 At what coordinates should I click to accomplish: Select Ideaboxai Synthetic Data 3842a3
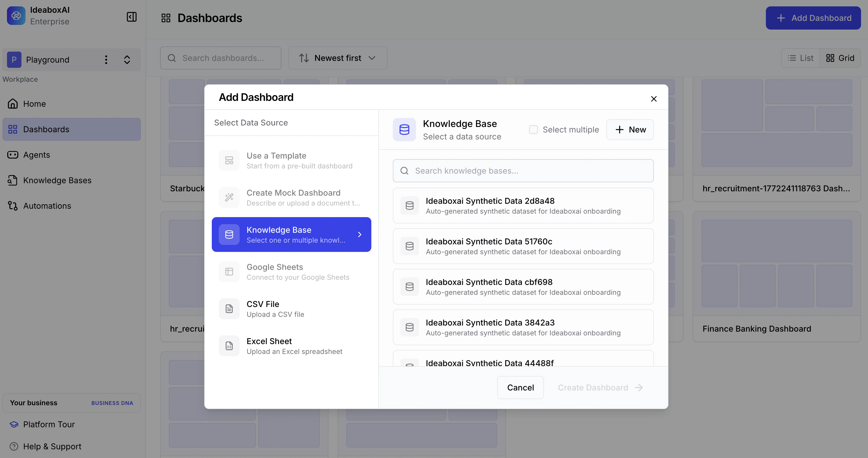[x=523, y=327]
